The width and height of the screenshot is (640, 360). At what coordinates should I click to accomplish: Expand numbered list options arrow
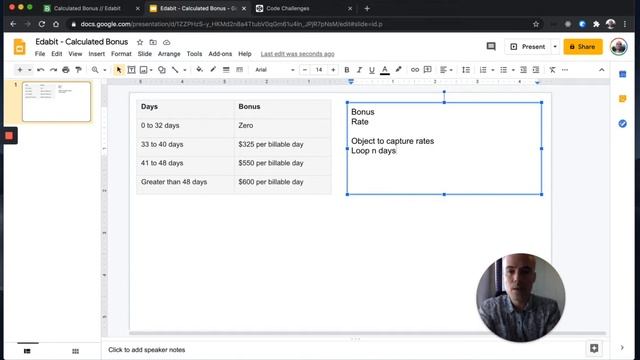pos(493,70)
